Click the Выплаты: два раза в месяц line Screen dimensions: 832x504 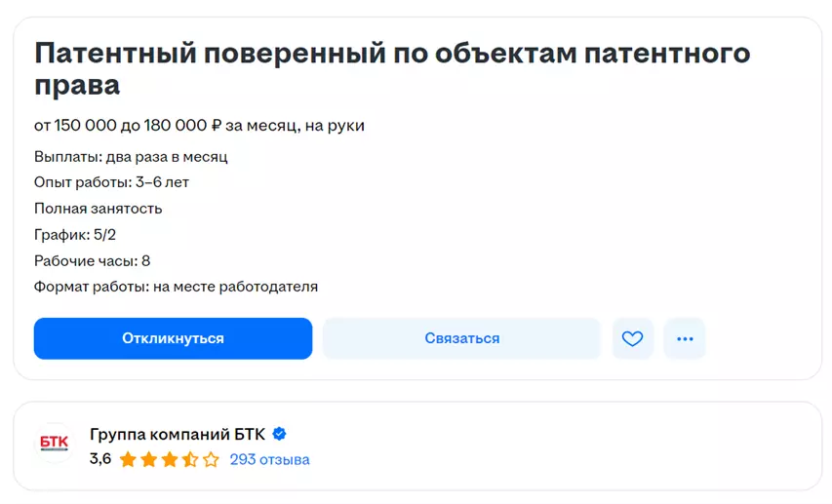[x=131, y=156]
